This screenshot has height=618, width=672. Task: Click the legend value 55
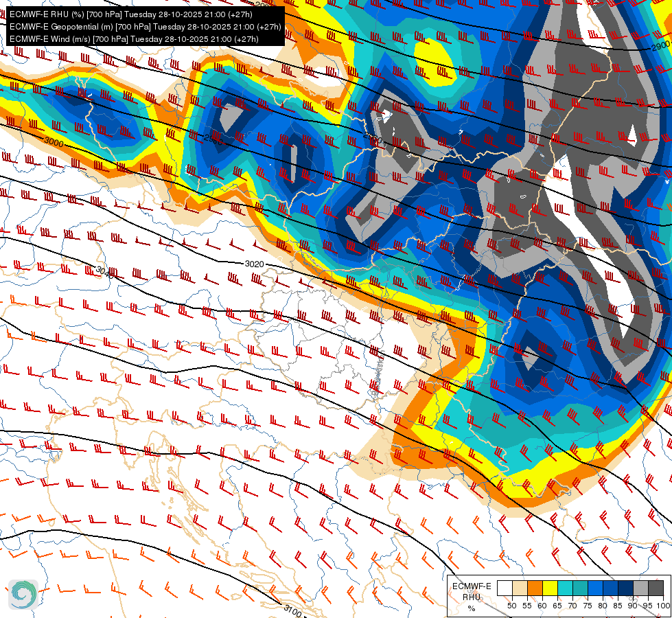pyautogui.click(x=526, y=606)
